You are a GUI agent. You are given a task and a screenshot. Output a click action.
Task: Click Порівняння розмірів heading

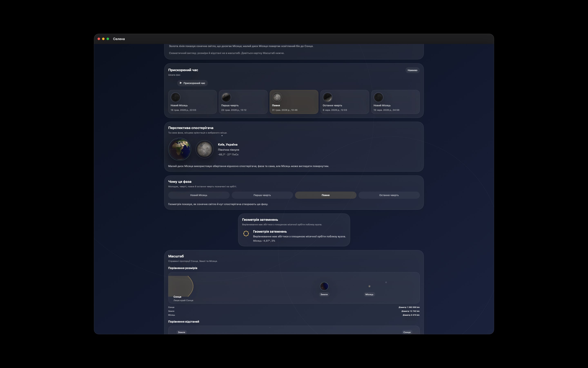coord(183,268)
